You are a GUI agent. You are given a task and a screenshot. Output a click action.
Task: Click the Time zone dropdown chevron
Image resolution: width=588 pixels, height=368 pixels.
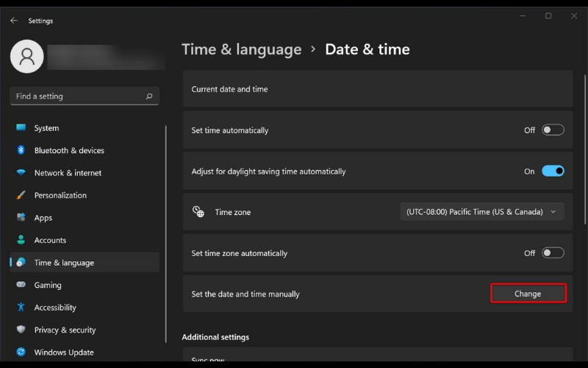tap(553, 212)
